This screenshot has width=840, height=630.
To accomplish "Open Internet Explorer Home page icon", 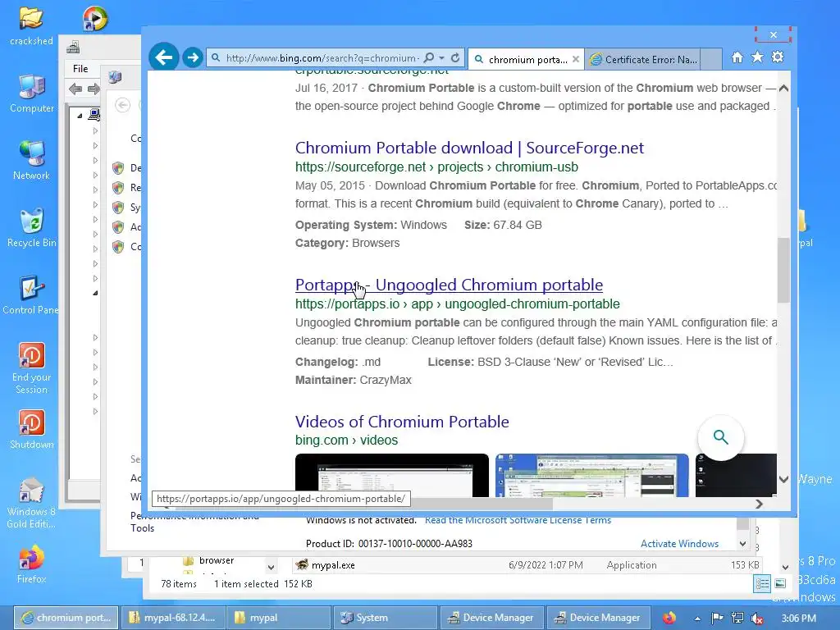I will (737, 57).
